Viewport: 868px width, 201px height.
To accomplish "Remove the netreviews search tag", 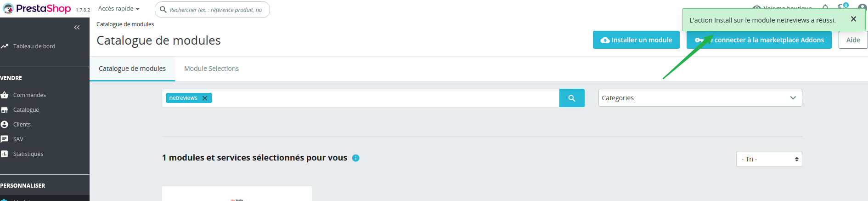I will [205, 98].
